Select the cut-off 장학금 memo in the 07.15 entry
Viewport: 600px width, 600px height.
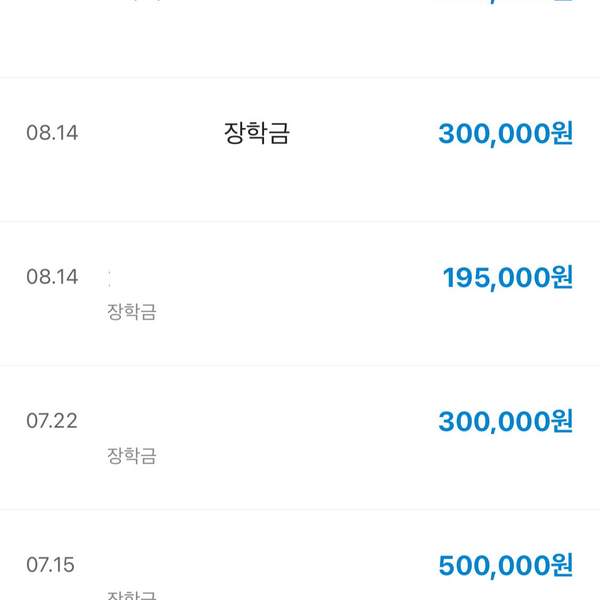131,595
